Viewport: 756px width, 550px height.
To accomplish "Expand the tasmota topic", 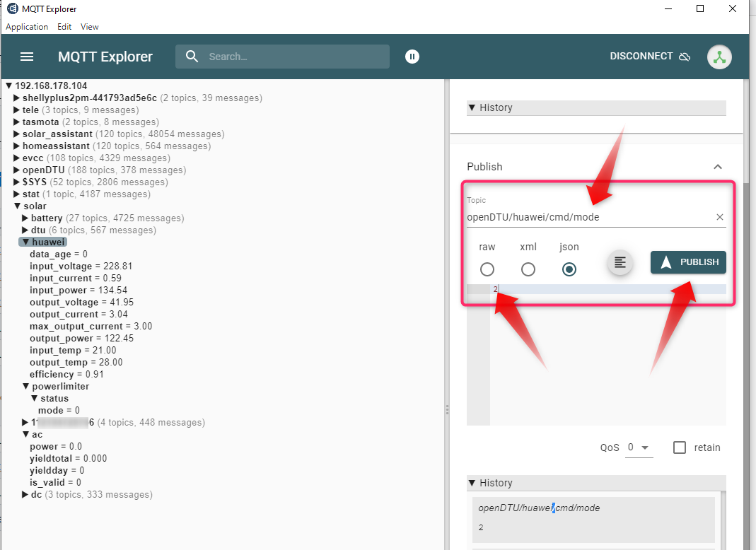I will click(x=16, y=122).
